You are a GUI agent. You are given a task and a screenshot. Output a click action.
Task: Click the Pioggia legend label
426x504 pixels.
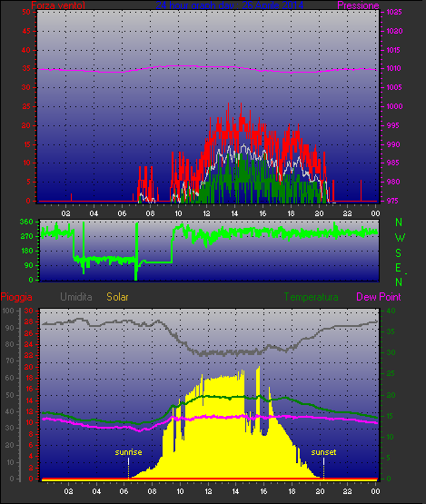(16, 297)
